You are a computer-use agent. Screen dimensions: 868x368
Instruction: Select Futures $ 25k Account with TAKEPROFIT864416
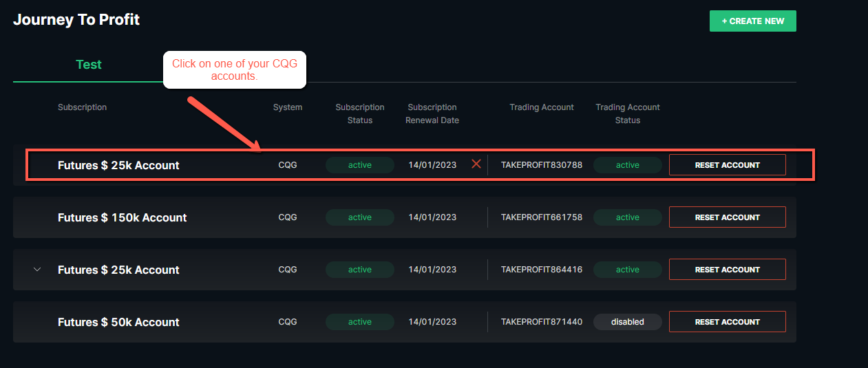[x=118, y=270]
